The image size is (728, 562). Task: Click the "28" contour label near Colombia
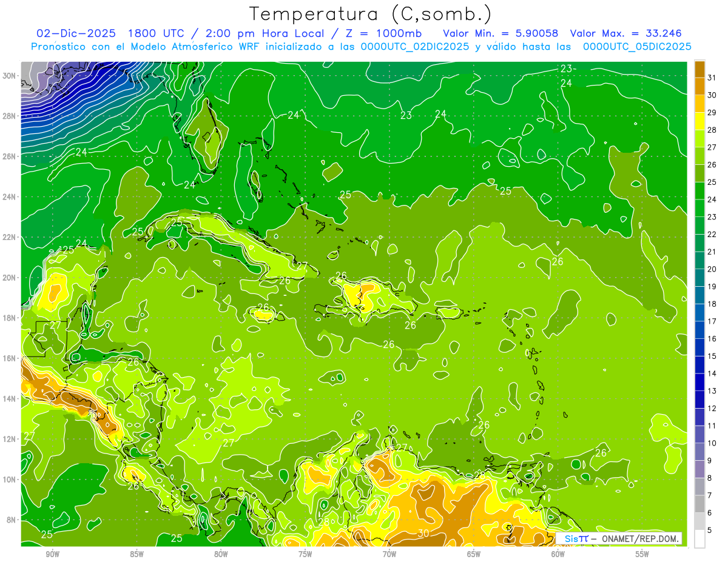pos(324,521)
